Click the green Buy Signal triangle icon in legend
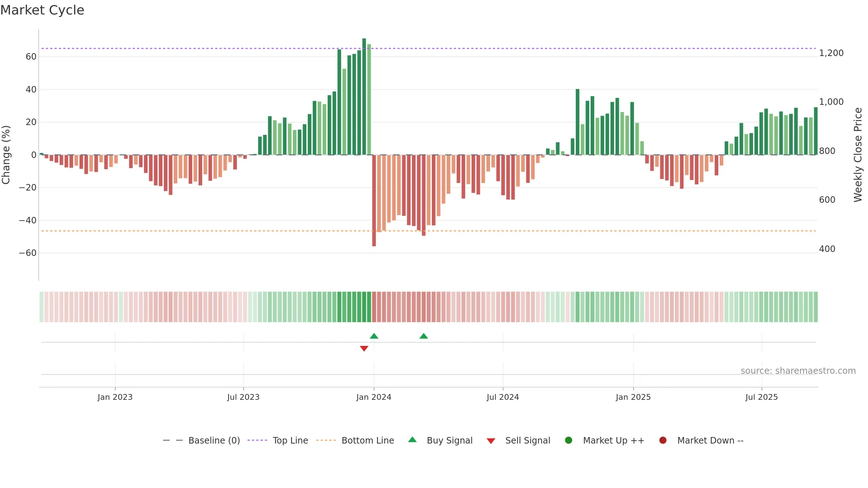The image size is (868, 488). coord(412,440)
